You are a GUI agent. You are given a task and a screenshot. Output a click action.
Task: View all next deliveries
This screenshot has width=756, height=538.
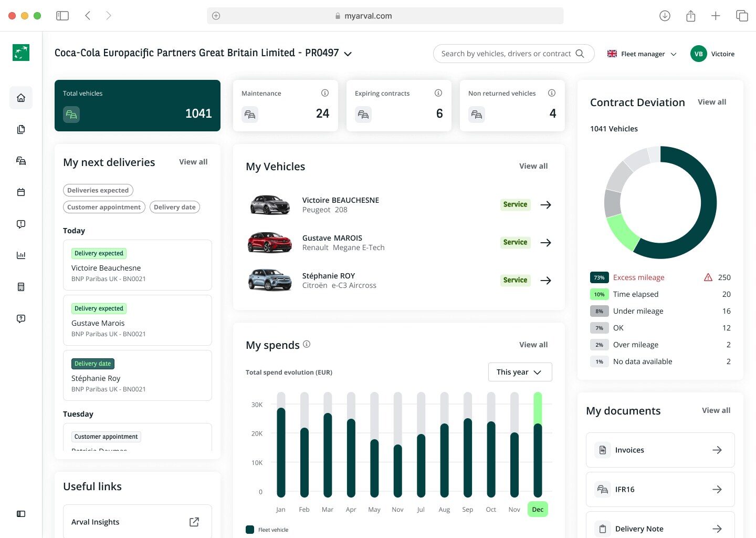pos(193,162)
